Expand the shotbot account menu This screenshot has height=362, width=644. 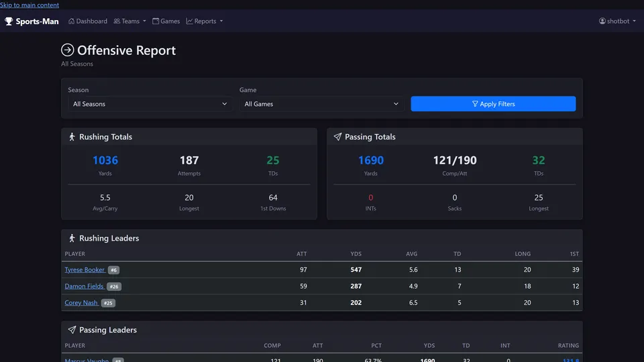[x=617, y=21]
